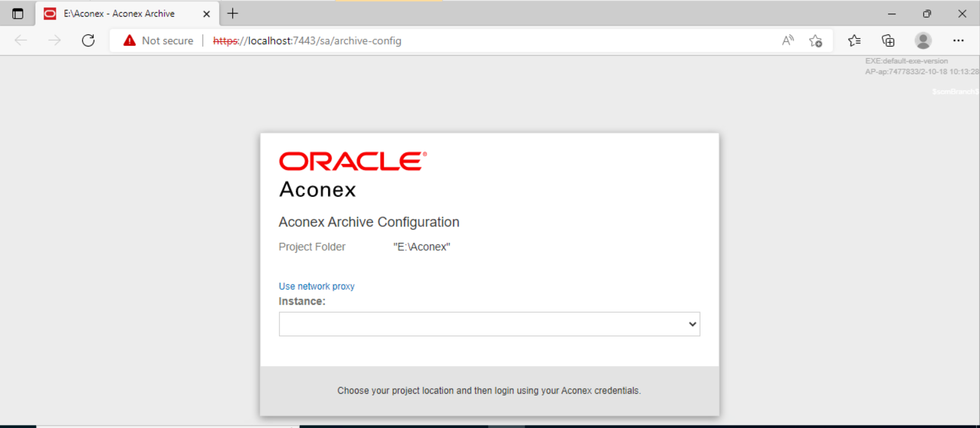This screenshot has width=980, height=428.
Task: Click the Not secure warning icon
Action: tap(129, 40)
